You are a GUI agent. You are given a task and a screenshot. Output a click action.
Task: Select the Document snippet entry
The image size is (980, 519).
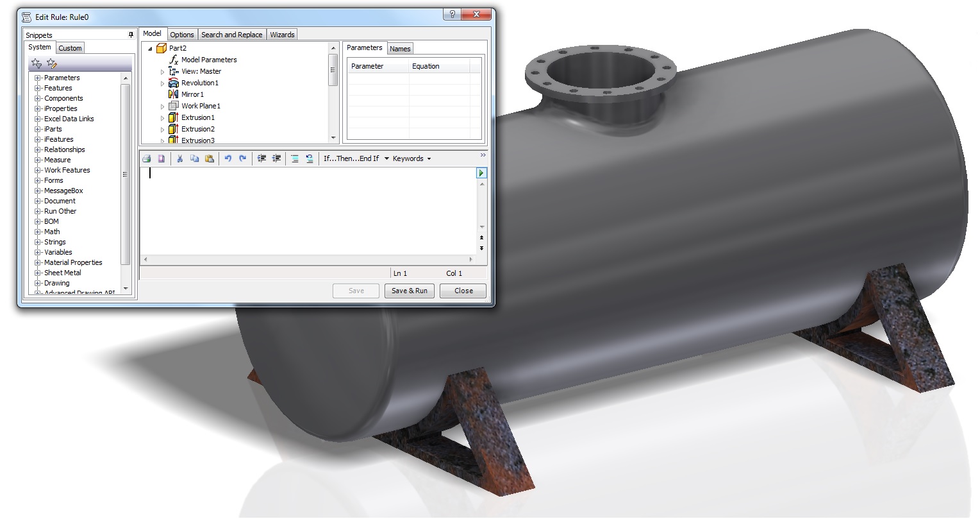[60, 201]
